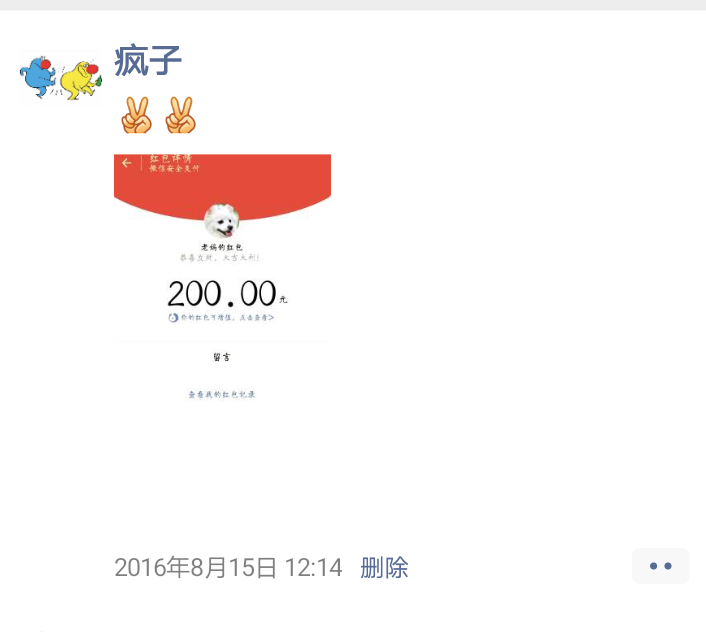
Task: Click the 微信安全支付 subtitle in the header
Action: coord(174,168)
